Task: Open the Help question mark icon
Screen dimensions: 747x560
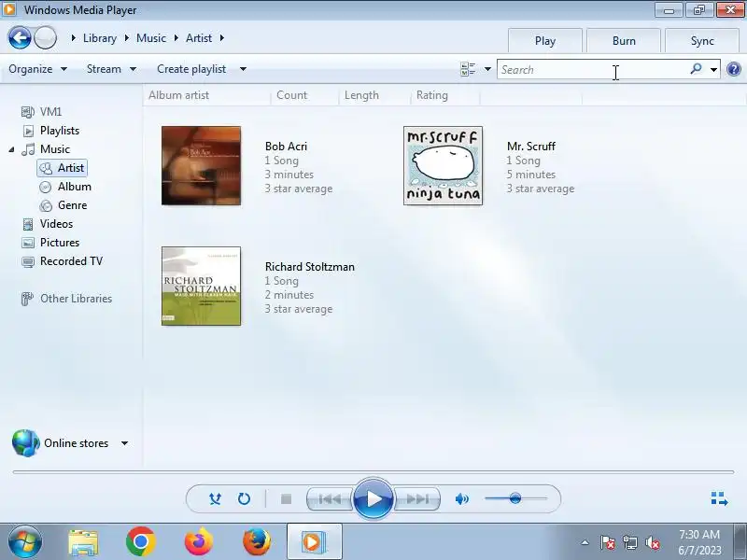Action: point(734,69)
